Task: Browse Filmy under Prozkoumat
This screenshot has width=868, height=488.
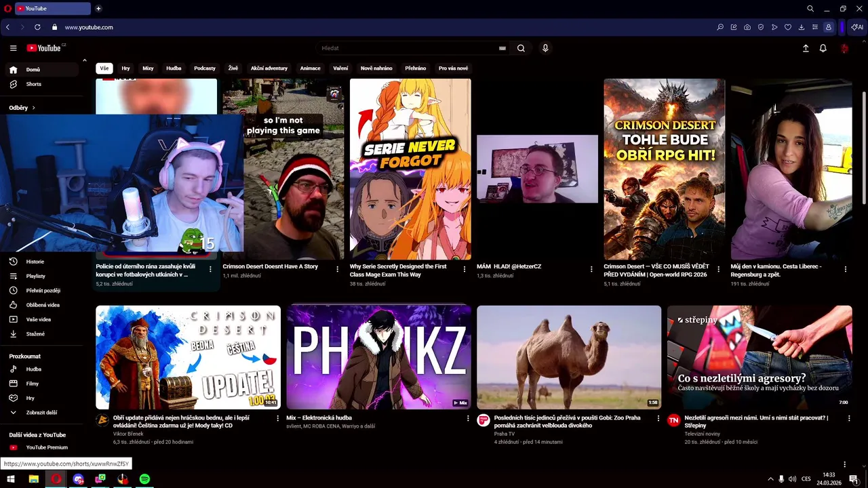Action: (x=42, y=384)
